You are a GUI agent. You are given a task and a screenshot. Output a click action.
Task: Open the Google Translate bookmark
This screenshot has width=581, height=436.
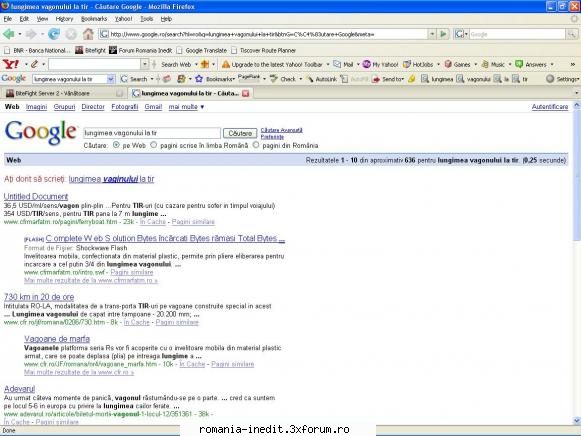pyautogui.click(x=202, y=50)
